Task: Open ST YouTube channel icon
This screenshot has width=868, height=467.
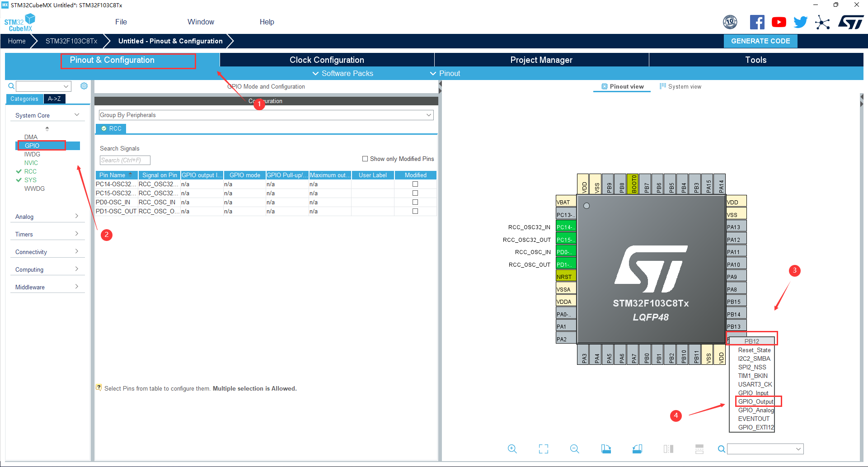Action: [x=779, y=22]
